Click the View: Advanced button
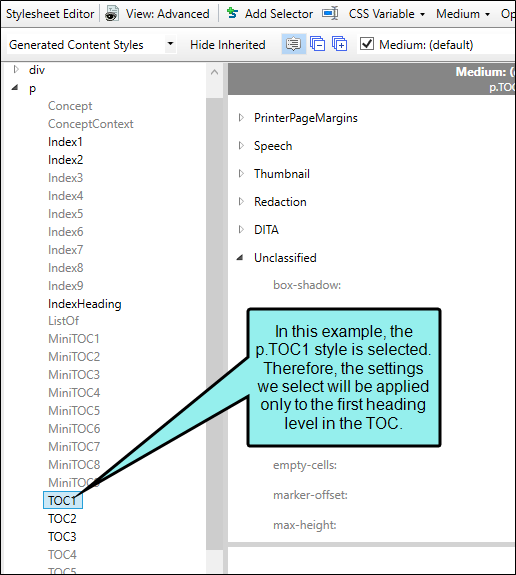The height and width of the screenshot is (575, 516). point(168,14)
